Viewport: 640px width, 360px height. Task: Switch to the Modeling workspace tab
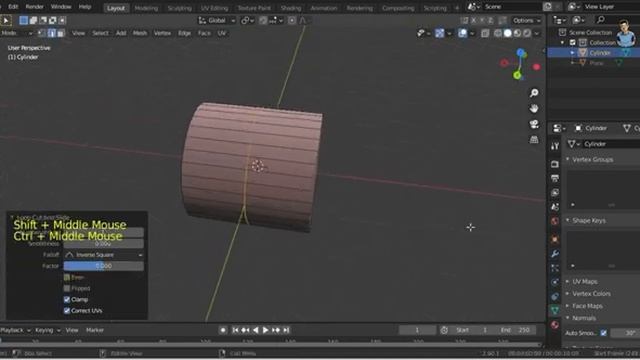click(146, 8)
